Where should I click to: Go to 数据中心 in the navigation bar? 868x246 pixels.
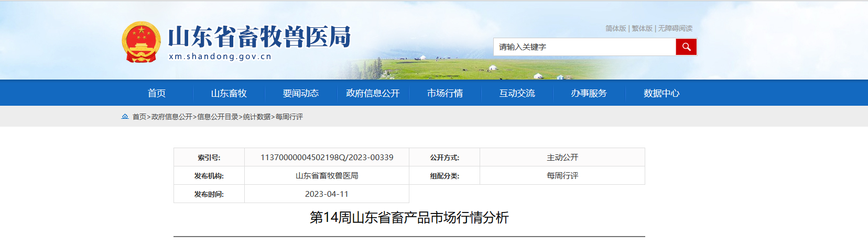661,93
